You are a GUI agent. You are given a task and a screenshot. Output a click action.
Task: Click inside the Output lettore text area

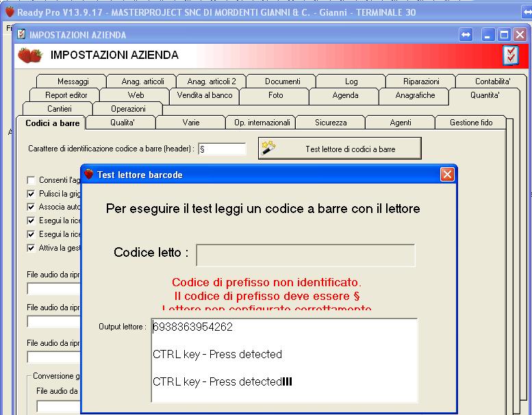point(284,360)
